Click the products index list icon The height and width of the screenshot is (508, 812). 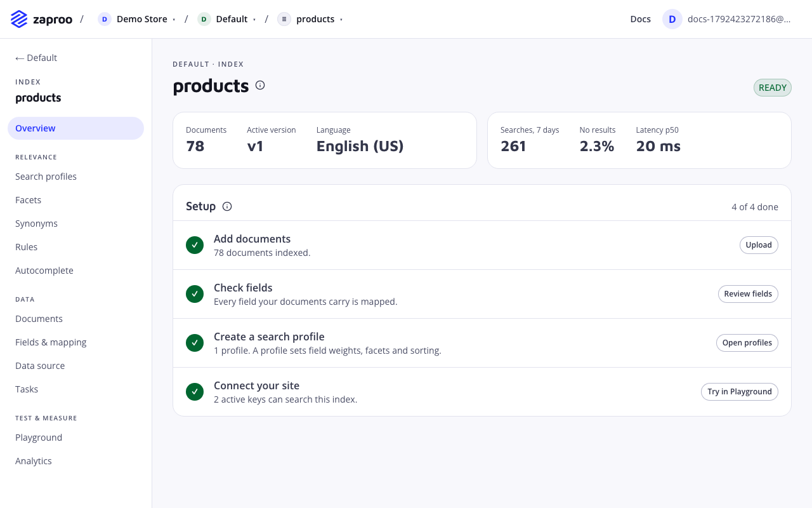click(284, 19)
